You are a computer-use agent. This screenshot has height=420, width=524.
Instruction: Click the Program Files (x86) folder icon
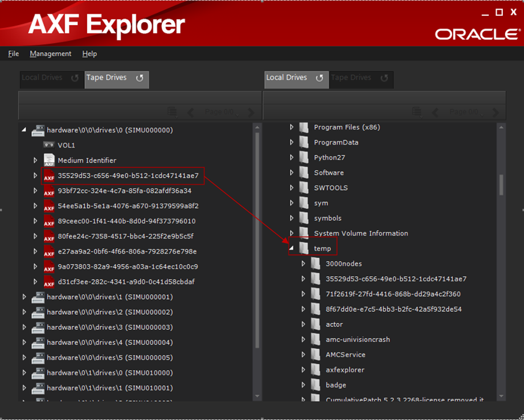tap(304, 127)
